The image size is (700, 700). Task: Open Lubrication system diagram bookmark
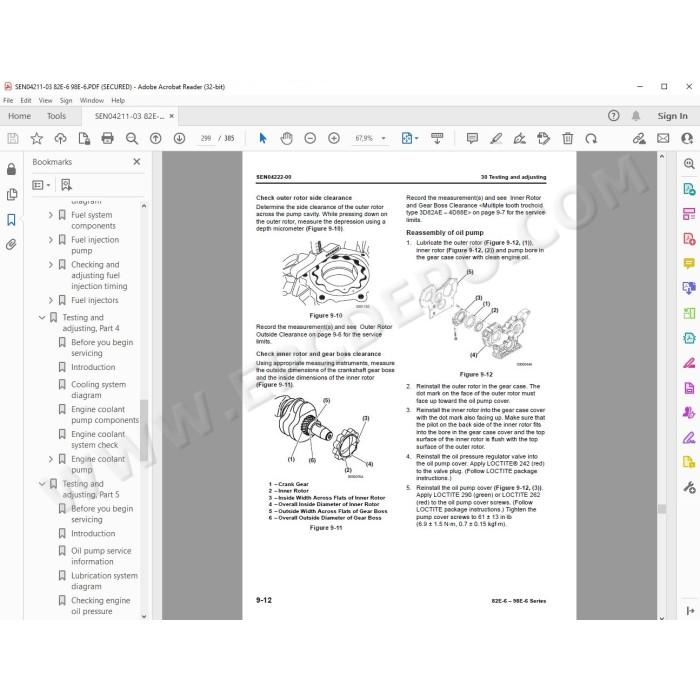(x=104, y=581)
